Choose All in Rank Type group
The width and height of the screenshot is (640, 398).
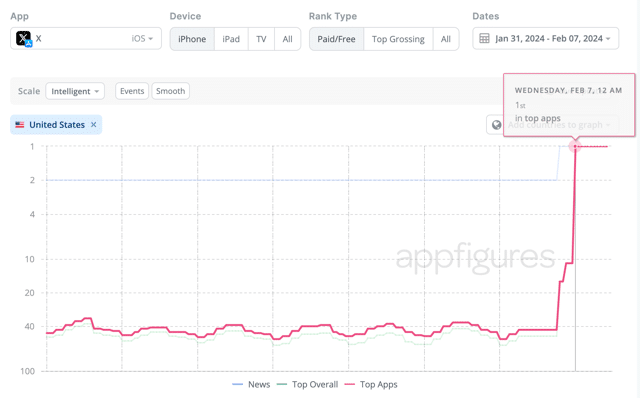(446, 39)
